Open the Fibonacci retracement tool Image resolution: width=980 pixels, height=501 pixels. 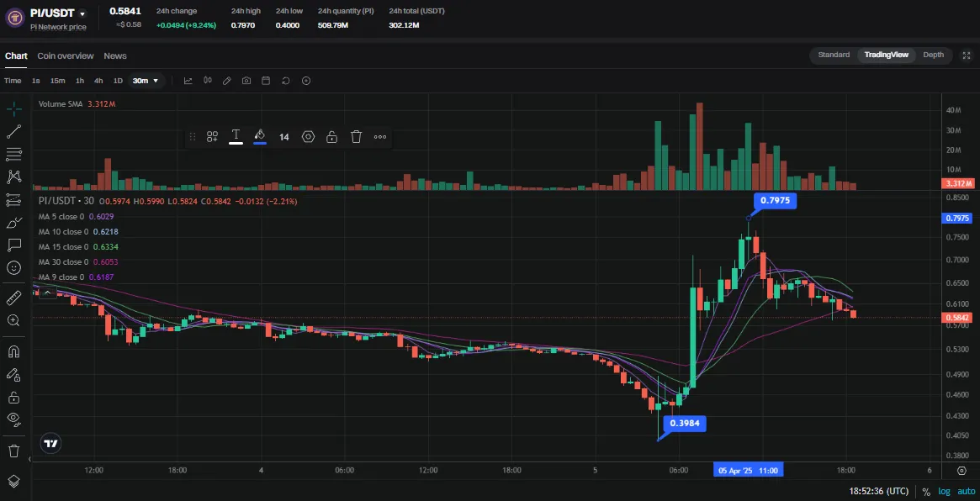tap(13, 154)
